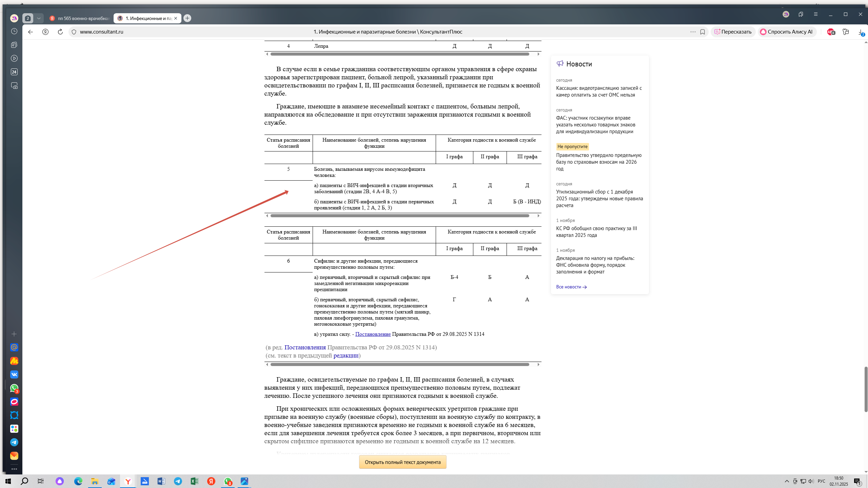Open the 'Все новости' link
The image size is (868, 488).
pyautogui.click(x=571, y=287)
